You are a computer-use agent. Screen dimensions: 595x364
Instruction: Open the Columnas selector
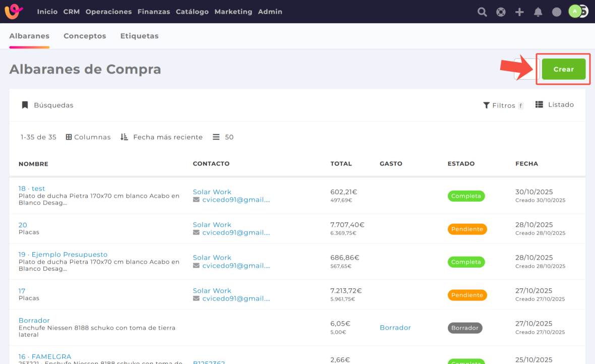[x=88, y=137]
